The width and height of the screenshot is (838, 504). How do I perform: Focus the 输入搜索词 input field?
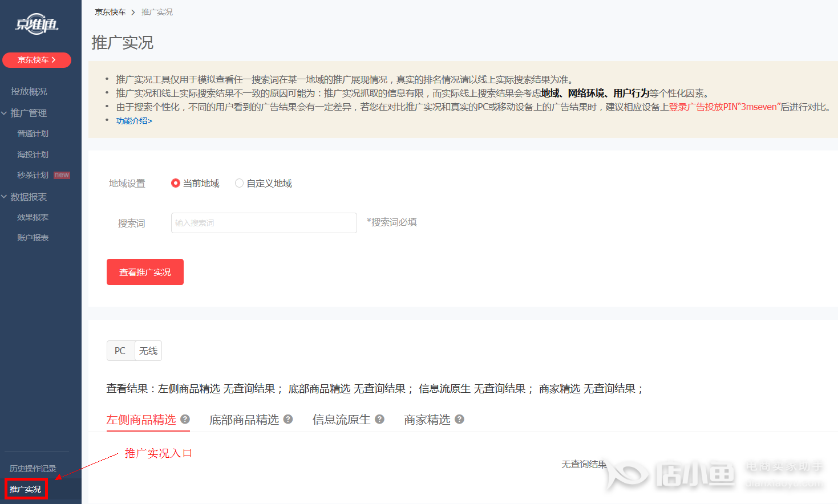(x=264, y=223)
